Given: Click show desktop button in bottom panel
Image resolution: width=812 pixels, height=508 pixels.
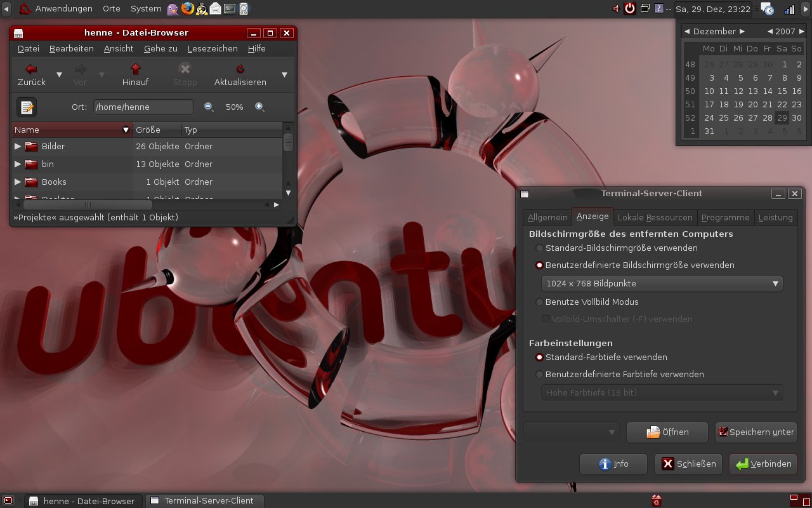Looking at the screenshot, I should pyautogui.click(x=8, y=500).
